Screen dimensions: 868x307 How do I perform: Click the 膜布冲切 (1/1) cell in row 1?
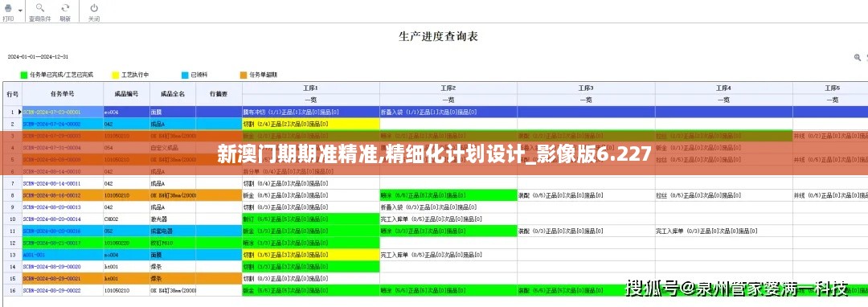point(310,112)
